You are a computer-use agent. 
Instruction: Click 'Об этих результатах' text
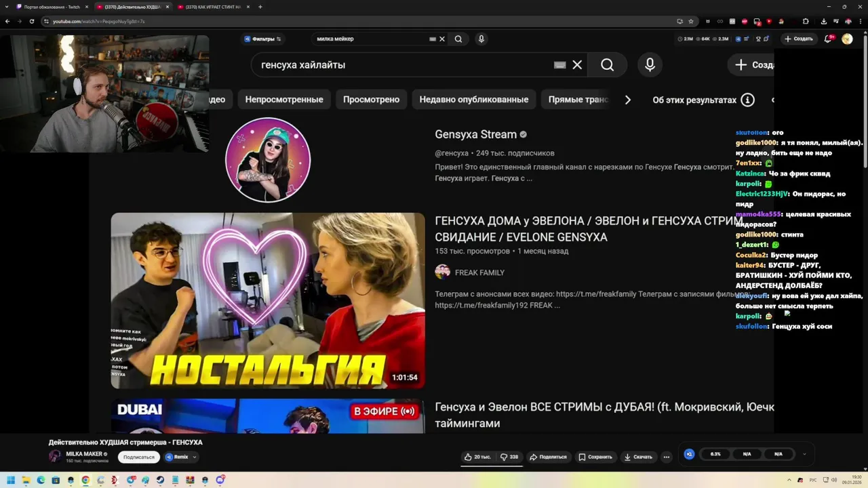coord(694,100)
